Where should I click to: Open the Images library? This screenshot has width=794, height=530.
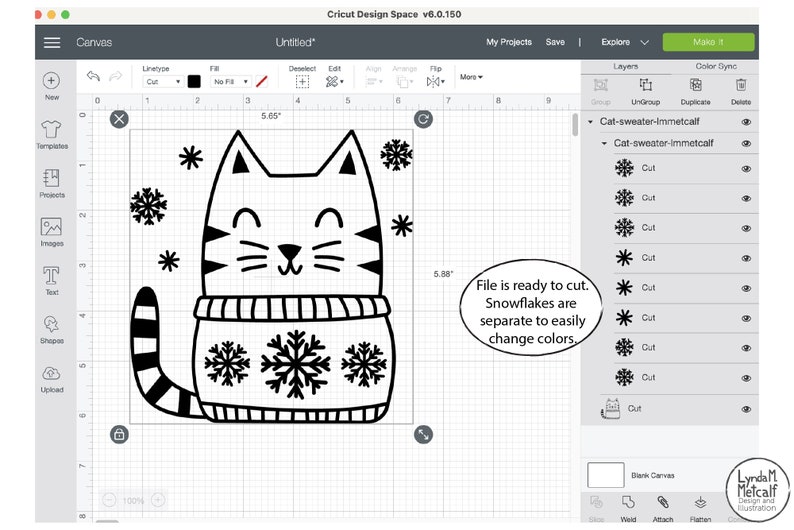pos(52,232)
